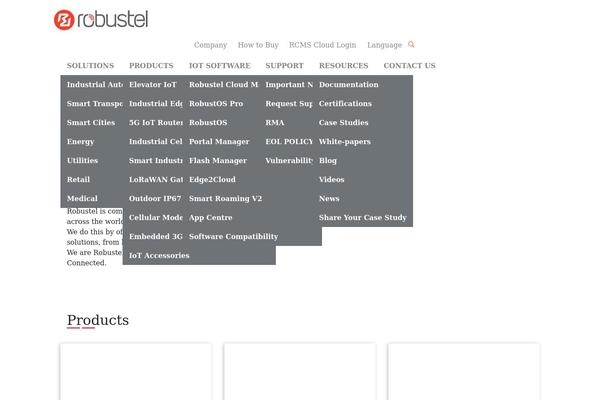Open Outdoor IP67 products entry

click(155, 198)
